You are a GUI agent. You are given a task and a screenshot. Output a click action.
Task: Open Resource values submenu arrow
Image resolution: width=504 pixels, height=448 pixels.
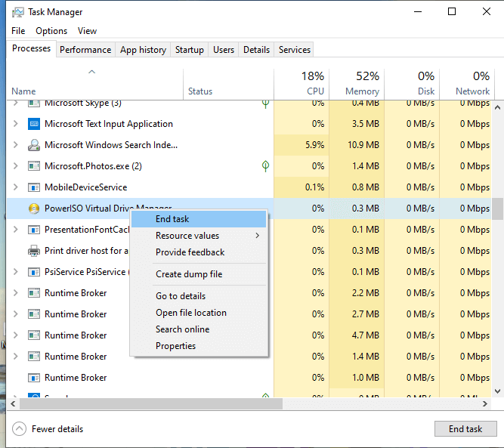tap(258, 236)
